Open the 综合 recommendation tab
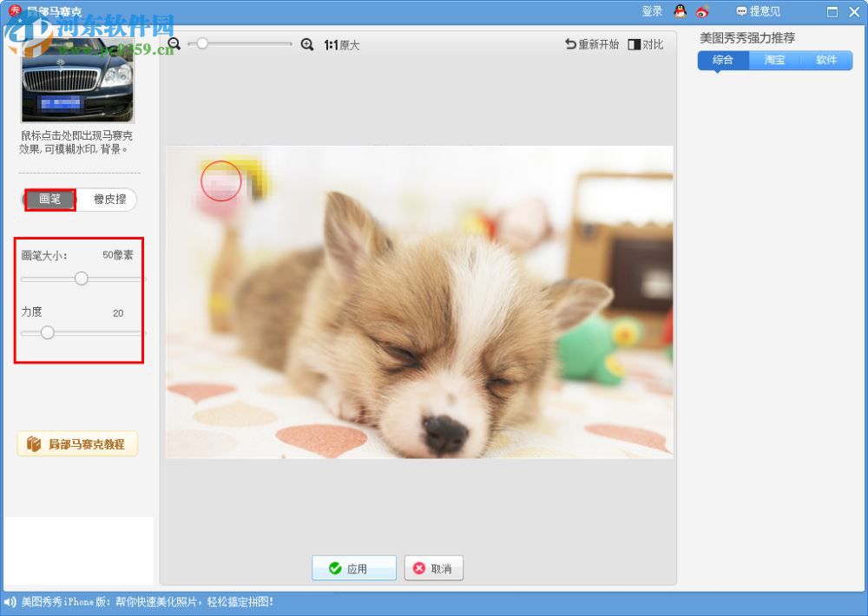This screenshot has height=616, width=868. (722, 60)
